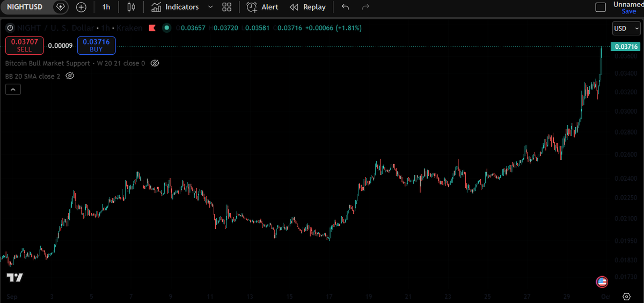Viewport: 644px width, 303px height.
Task: Start bar Replay mode
Action: pos(308,7)
